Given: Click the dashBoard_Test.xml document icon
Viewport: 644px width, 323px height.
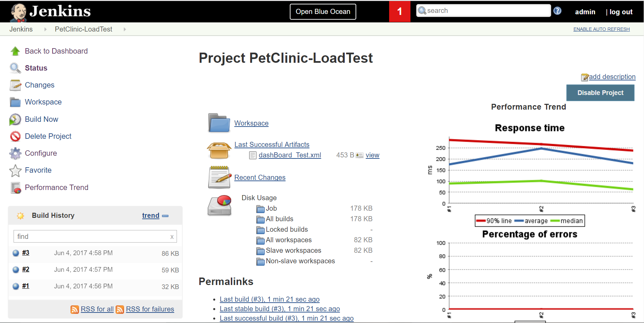Looking at the screenshot, I should click(x=253, y=155).
